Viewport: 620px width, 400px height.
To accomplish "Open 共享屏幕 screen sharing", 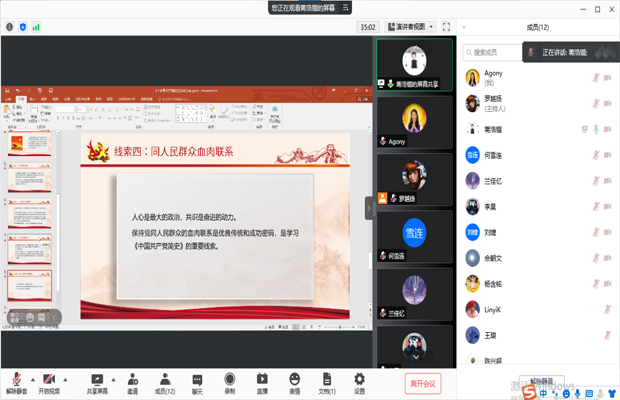I will [97, 379].
